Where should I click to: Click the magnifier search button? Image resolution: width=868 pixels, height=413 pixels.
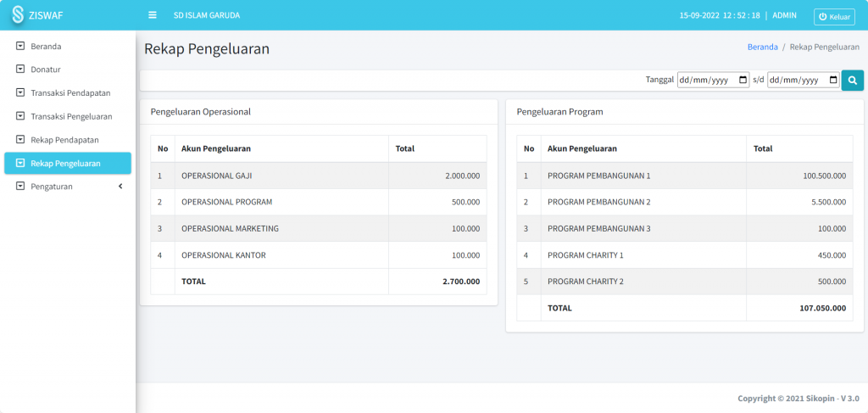click(853, 81)
